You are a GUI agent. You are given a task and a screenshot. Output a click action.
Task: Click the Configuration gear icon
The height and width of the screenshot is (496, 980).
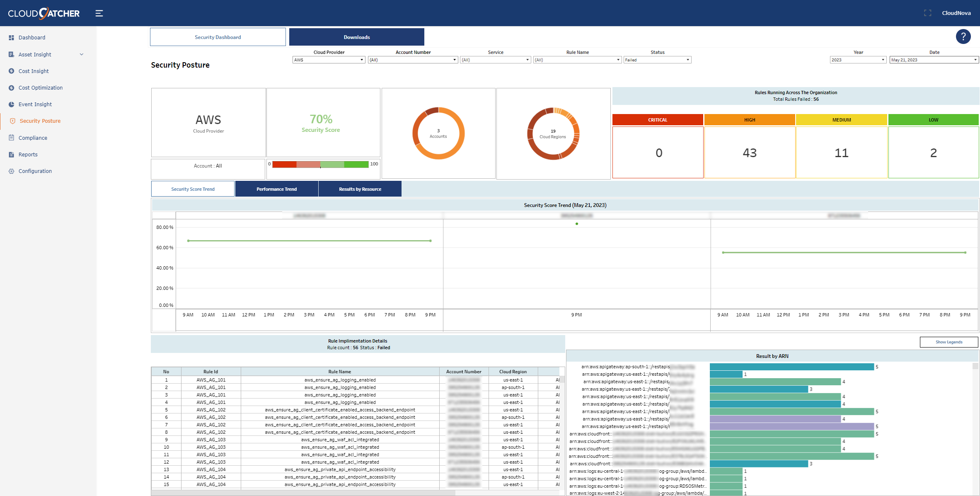[x=11, y=171]
